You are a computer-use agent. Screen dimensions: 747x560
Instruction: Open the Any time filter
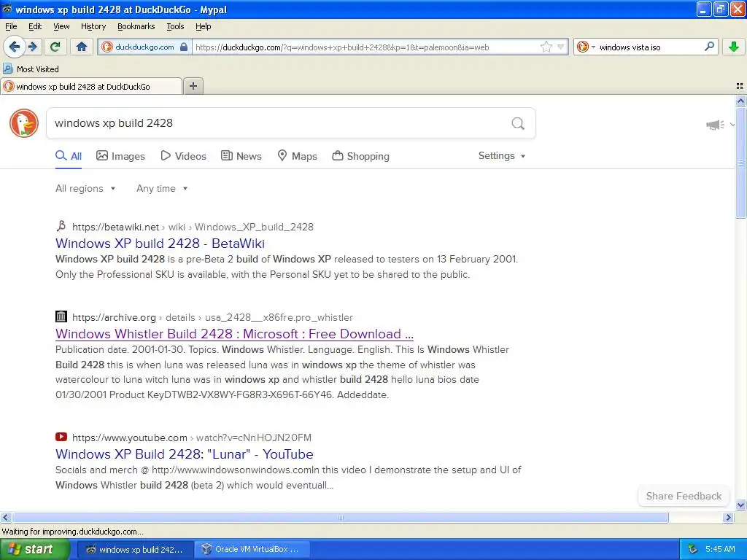(x=162, y=189)
